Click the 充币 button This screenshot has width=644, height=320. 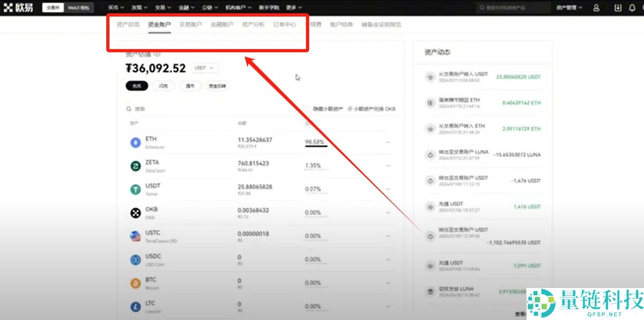136,86
